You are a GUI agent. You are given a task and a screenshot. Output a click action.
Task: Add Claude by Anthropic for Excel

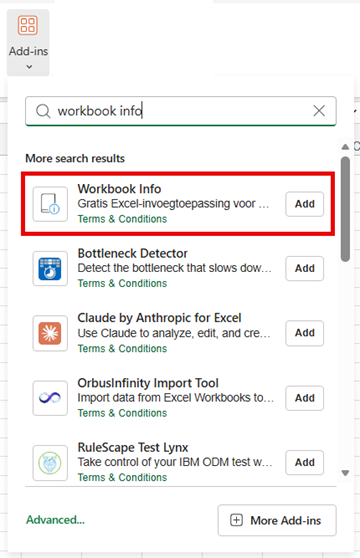(305, 333)
